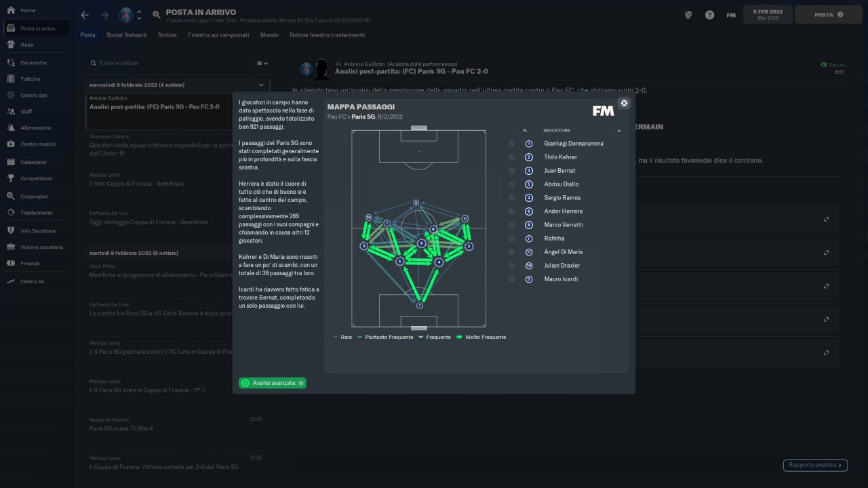Viewport: 868px width, 488px height.
Task: Go forward with the right arrow
Action: 104,15
